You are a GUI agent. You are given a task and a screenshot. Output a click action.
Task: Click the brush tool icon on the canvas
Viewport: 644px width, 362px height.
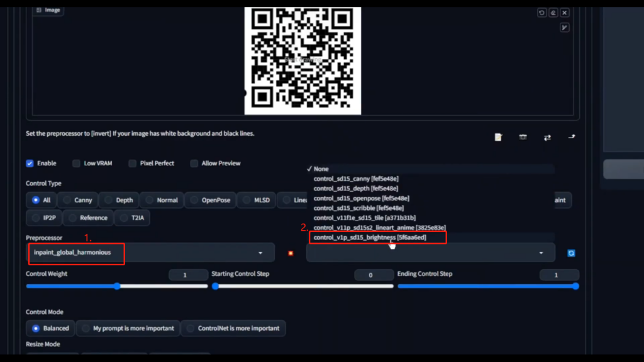tap(565, 28)
